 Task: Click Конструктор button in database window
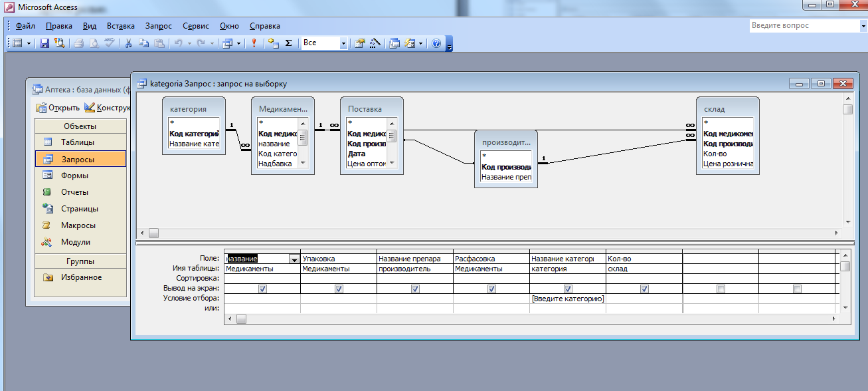point(107,108)
